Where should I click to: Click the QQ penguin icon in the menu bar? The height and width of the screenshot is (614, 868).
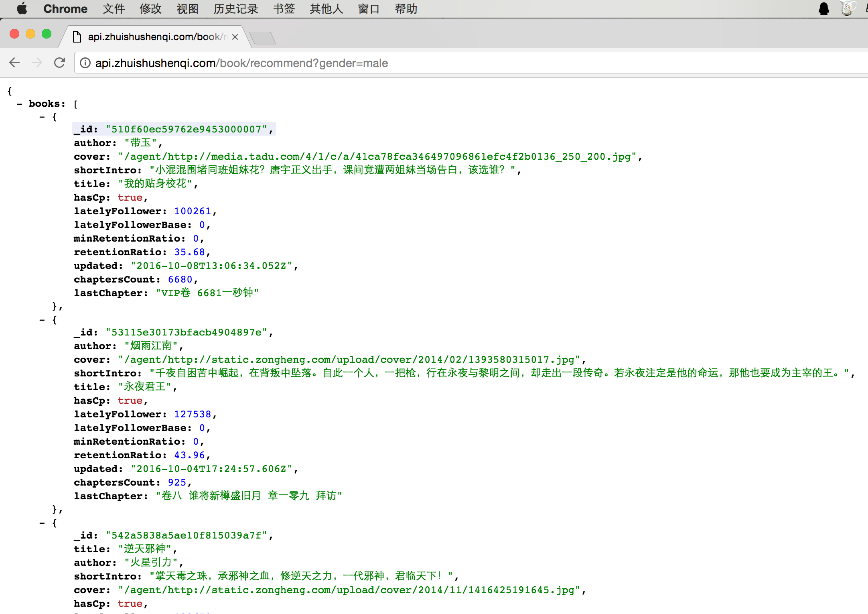[x=823, y=9]
